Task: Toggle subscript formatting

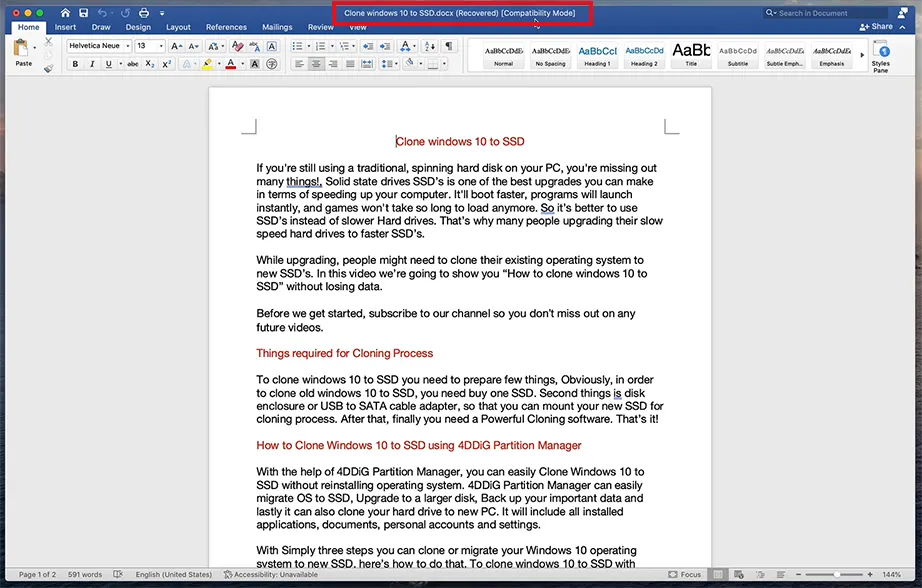Action: coord(150,64)
